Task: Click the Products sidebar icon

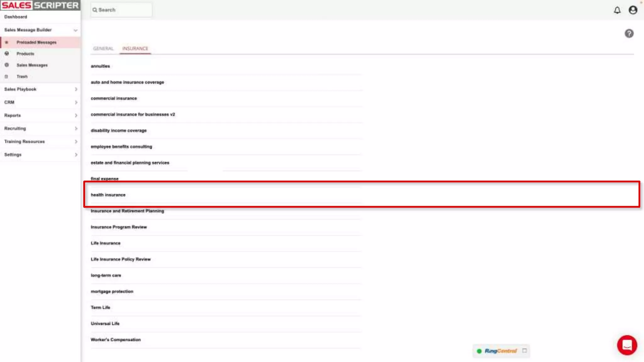Action: pyautogui.click(x=7, y=54)
